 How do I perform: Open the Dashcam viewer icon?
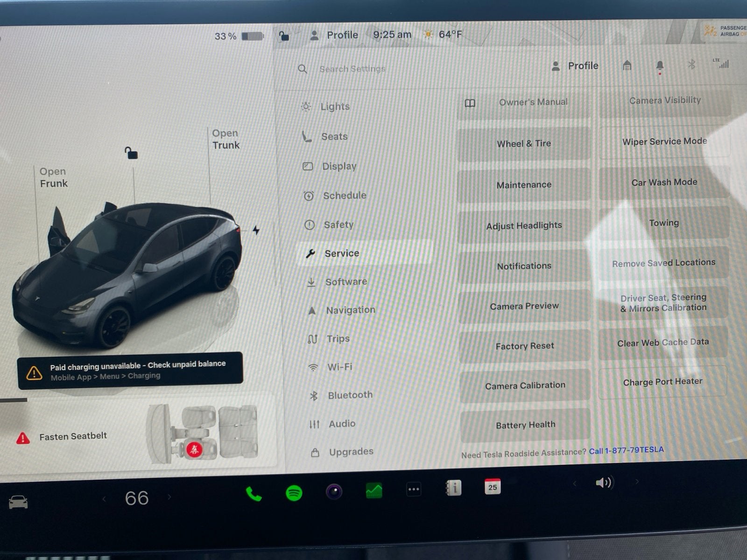click(333, 491)
